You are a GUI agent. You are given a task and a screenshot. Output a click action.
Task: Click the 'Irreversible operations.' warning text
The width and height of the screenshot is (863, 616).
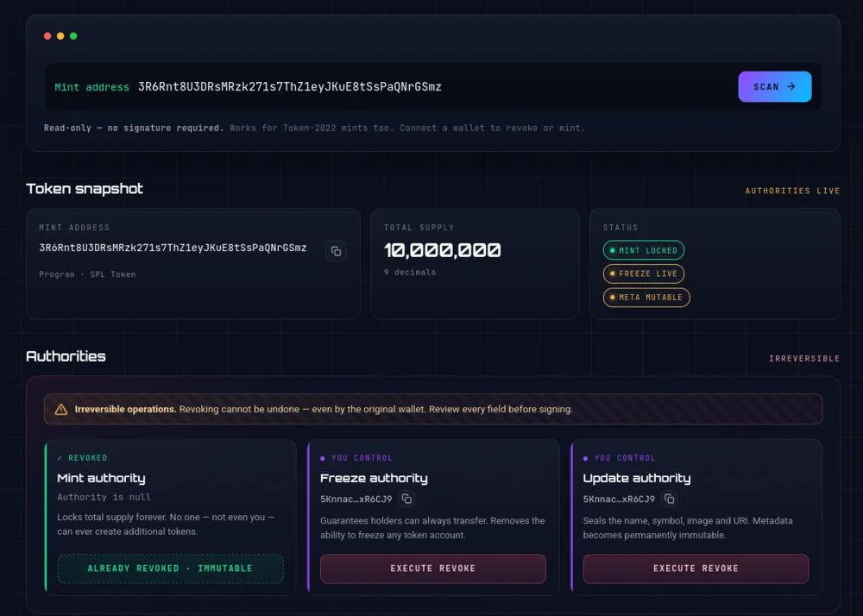[125, 409]
